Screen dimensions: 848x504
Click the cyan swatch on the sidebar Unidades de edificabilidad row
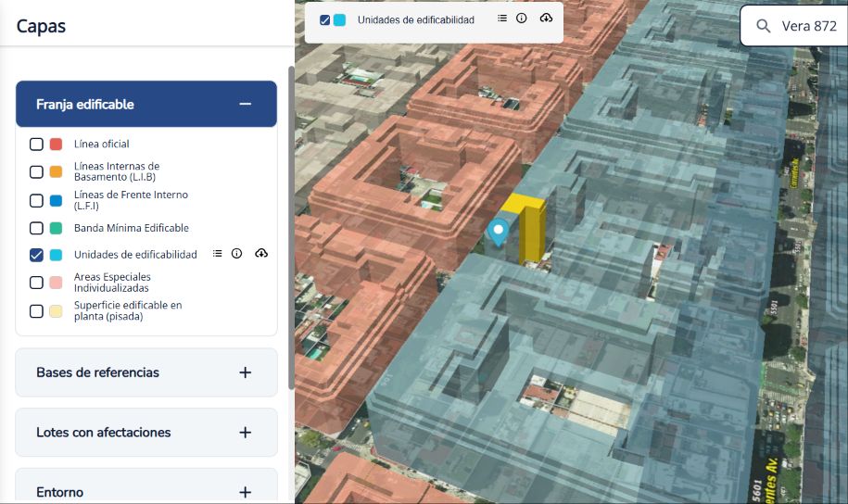pos(56,255)
